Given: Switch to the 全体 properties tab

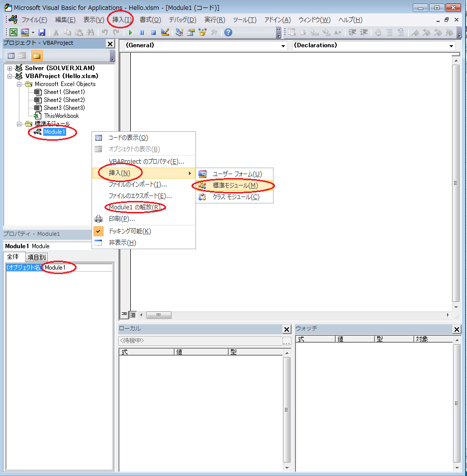Looking at the screenshot, I should (13, 257).
